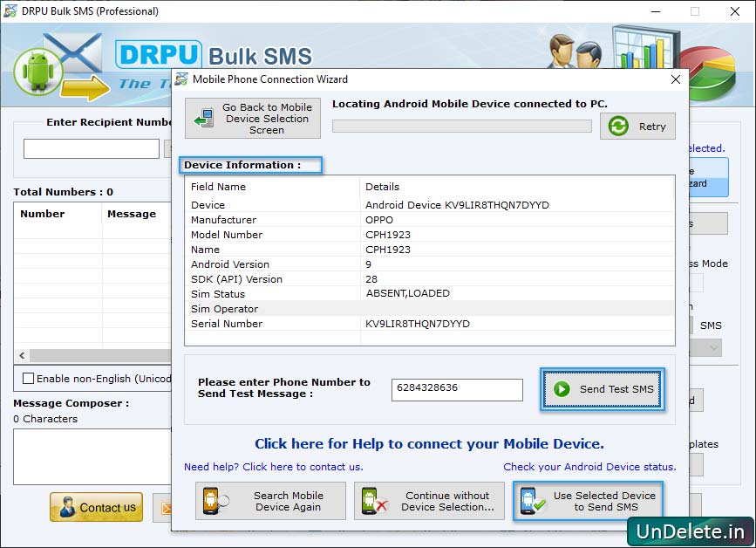Image resolution: width=756 pixels, height=548 pixels.
Task: Click the Message column header
Action: (137, 214)
